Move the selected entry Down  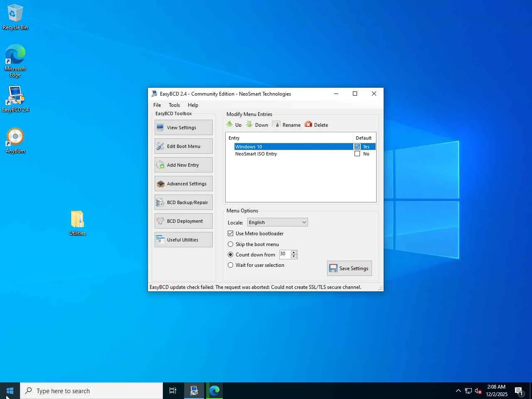(x=257, y=125)
